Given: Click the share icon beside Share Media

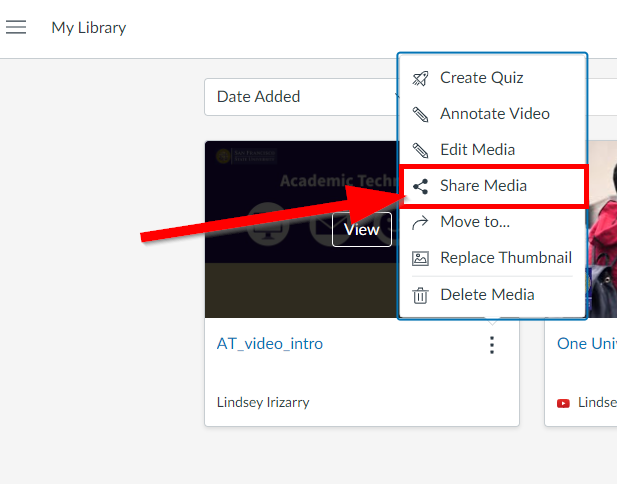Looking at the screenshot, I should click(420, 187).
